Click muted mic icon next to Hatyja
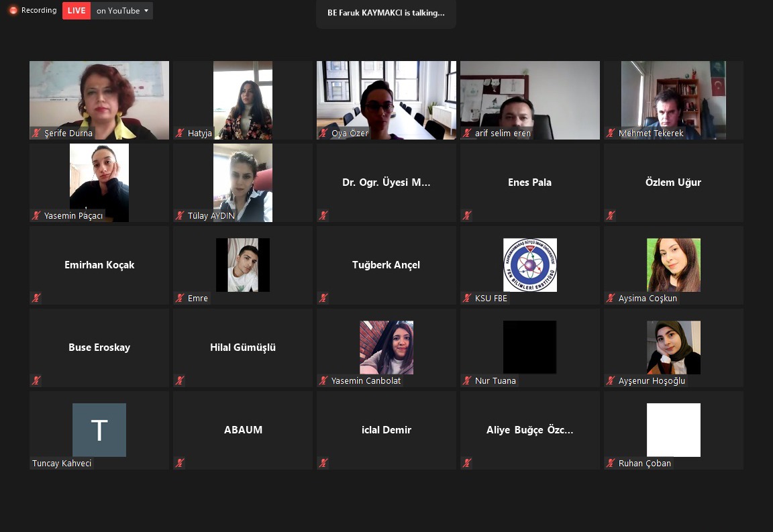 [180, 134]
